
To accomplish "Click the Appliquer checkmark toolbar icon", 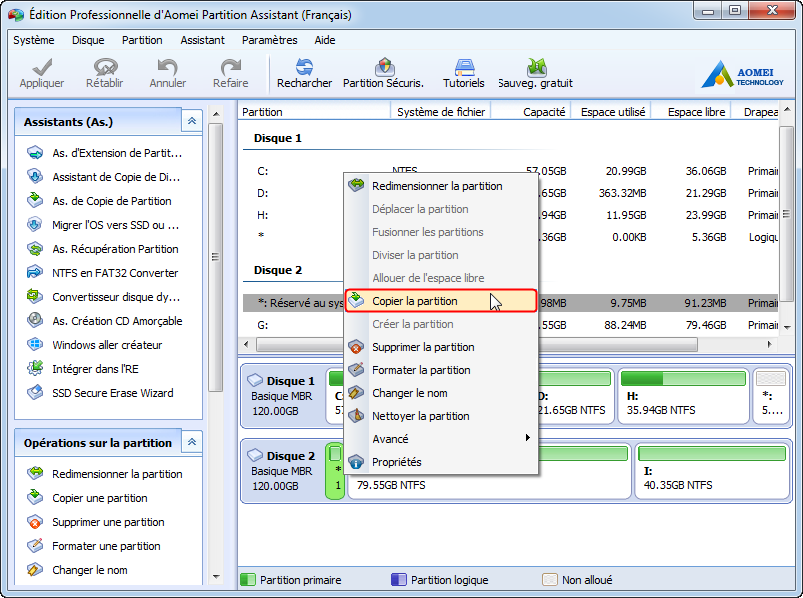I will coord(42,67).
